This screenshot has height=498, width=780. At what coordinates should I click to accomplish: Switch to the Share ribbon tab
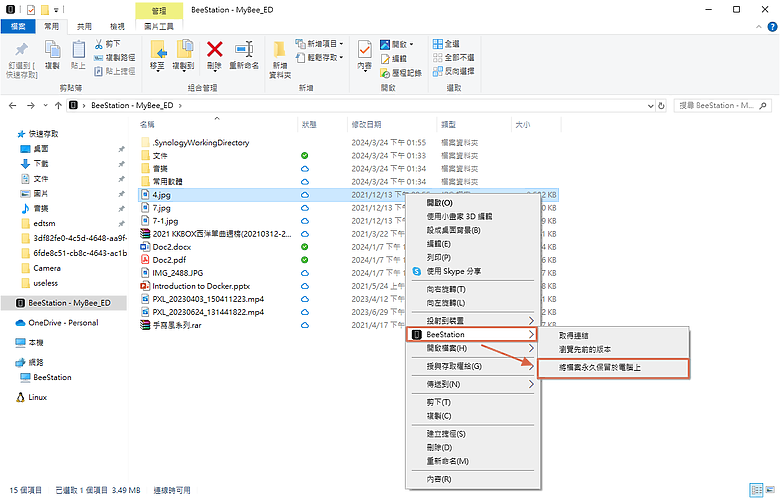(x=84, y=26)
